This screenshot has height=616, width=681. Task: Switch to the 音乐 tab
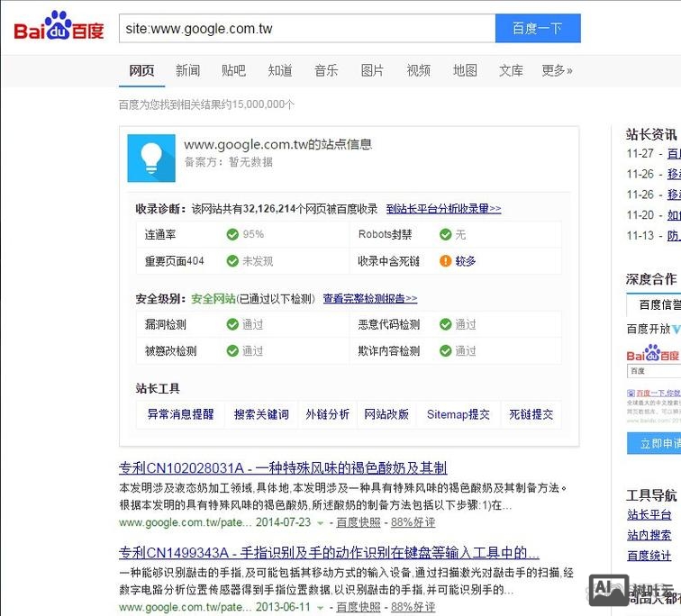[x=326, y=70]
